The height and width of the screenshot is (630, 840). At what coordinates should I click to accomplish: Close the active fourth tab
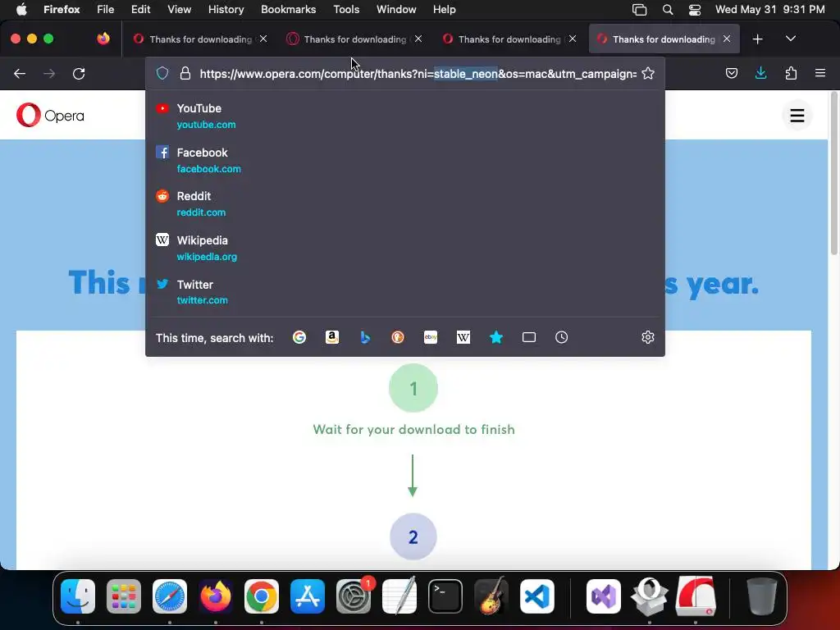(x=727, y=39)
